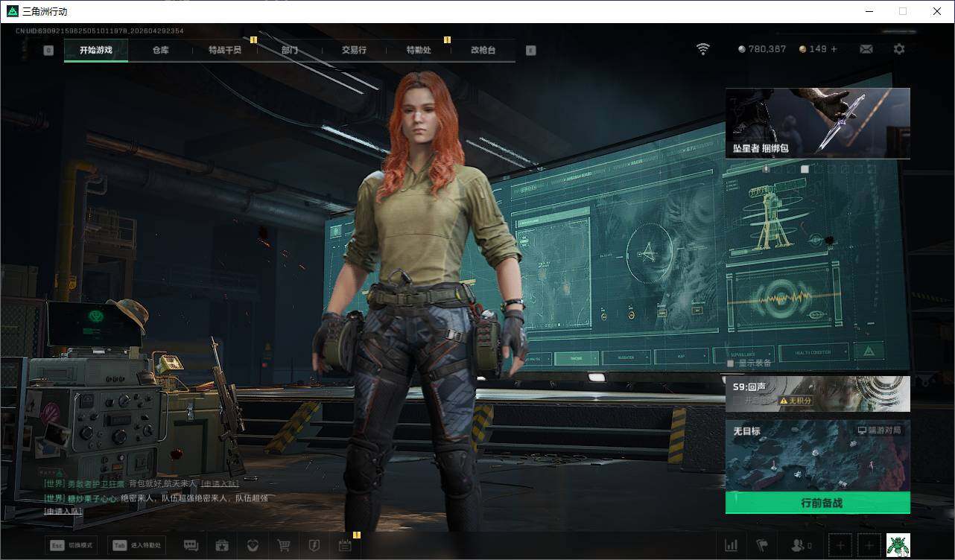955x560 pixels.
Task: Open the 坠星者 捆绑包 promo banner
Action: 817,123
